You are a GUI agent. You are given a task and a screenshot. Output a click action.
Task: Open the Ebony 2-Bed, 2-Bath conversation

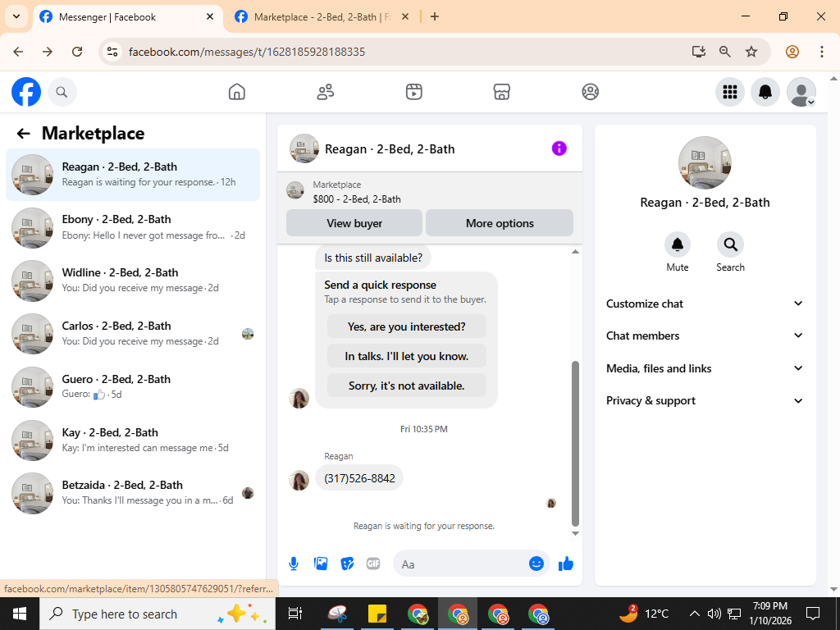(133, 228)
